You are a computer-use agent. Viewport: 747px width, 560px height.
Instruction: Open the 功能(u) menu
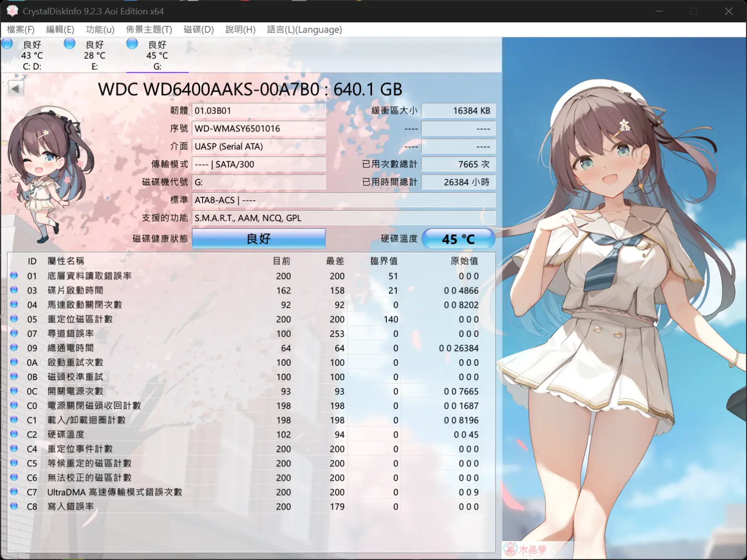point(100,29)
